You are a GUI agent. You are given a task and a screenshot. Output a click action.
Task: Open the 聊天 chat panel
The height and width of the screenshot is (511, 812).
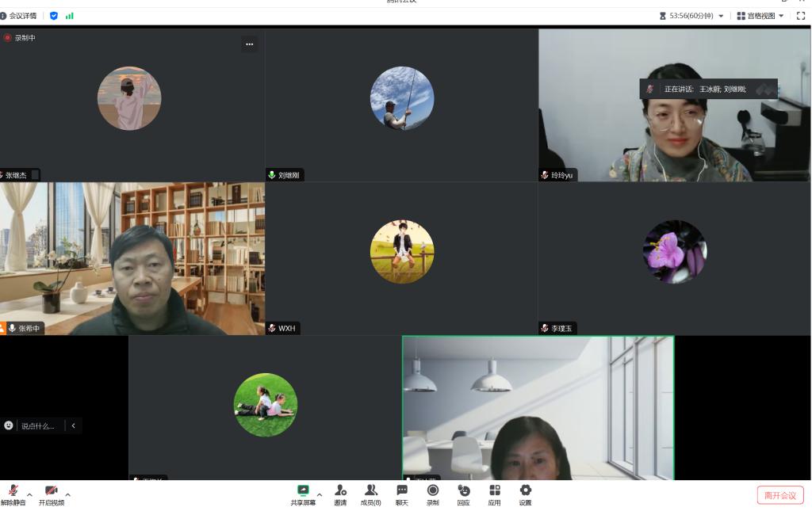point(402,495)
